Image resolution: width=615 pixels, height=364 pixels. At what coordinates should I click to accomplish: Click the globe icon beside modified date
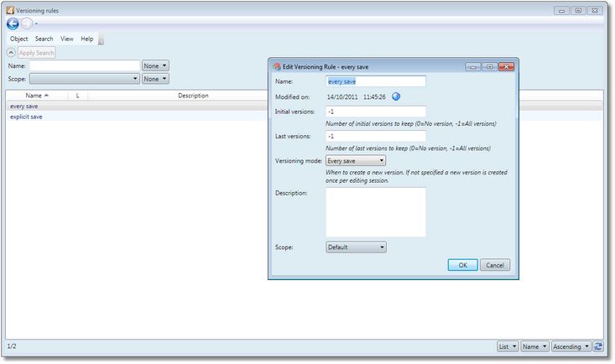[x=396, y=96]
